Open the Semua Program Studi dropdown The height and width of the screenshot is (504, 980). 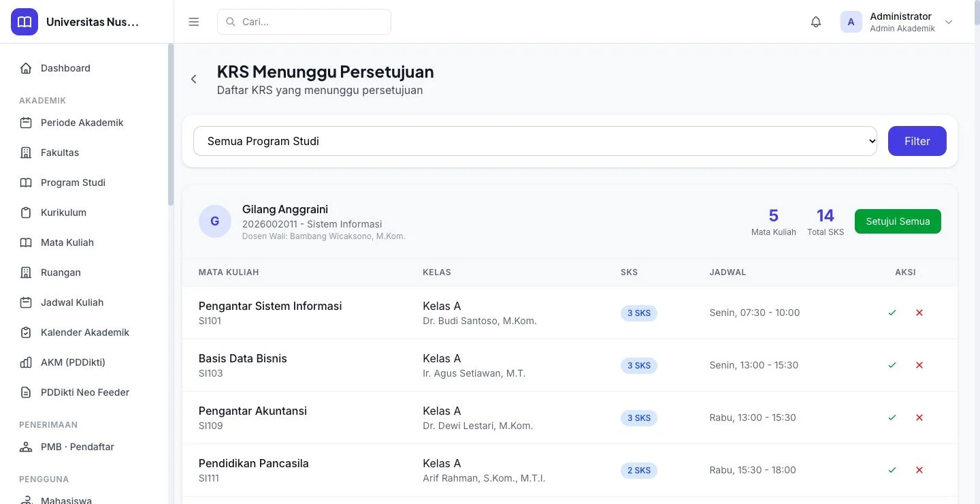(535, 141)
